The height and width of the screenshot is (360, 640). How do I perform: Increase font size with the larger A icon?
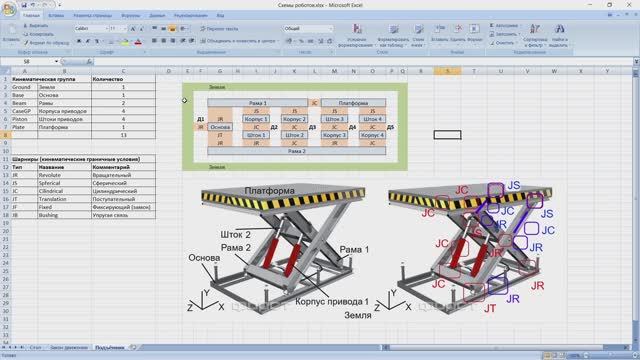click(x=133, y=29)
